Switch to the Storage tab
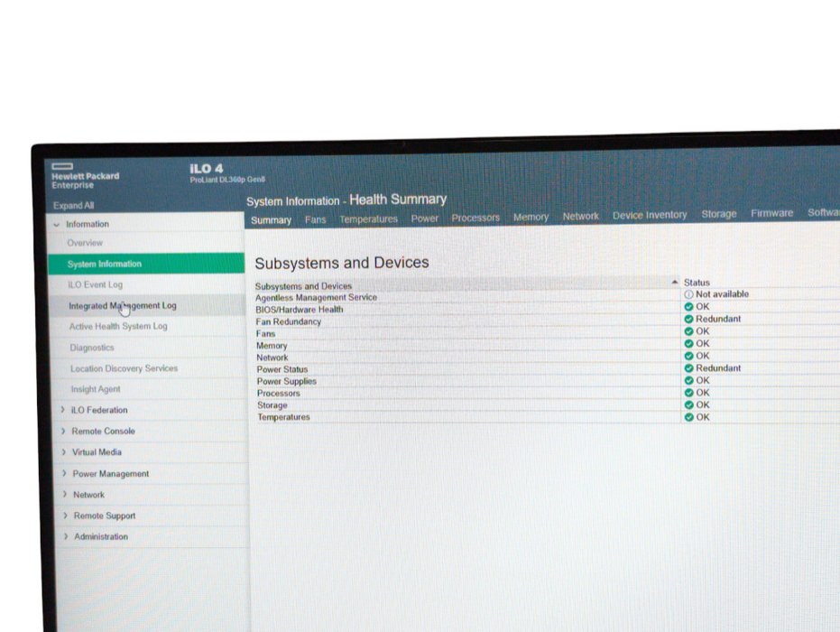This screenshot has height=632, width=840. pos(719,214)
